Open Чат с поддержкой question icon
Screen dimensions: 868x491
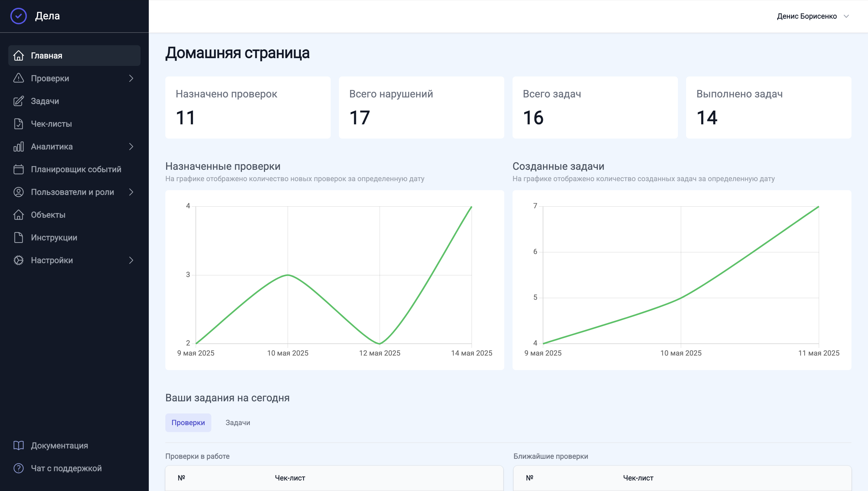point(18,468)
